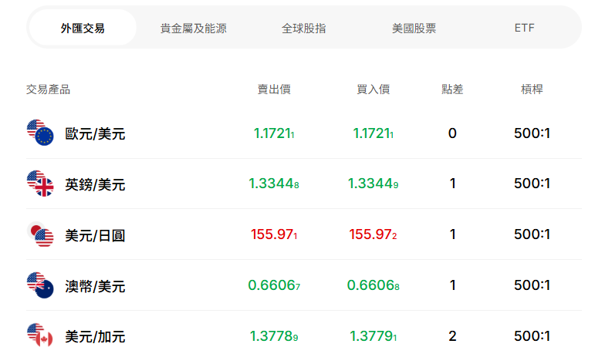
Task: Click sell price 155.971 for 美元/日圓
Action: [x=274, y=234]
